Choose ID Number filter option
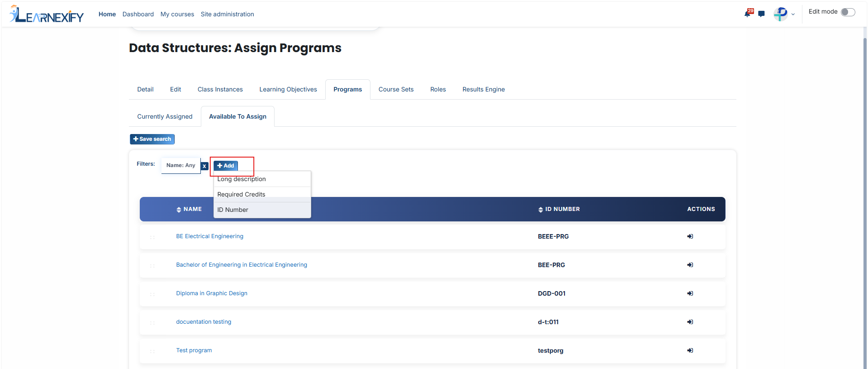Viewport: 868px width, 369px height. pos(262,210)
